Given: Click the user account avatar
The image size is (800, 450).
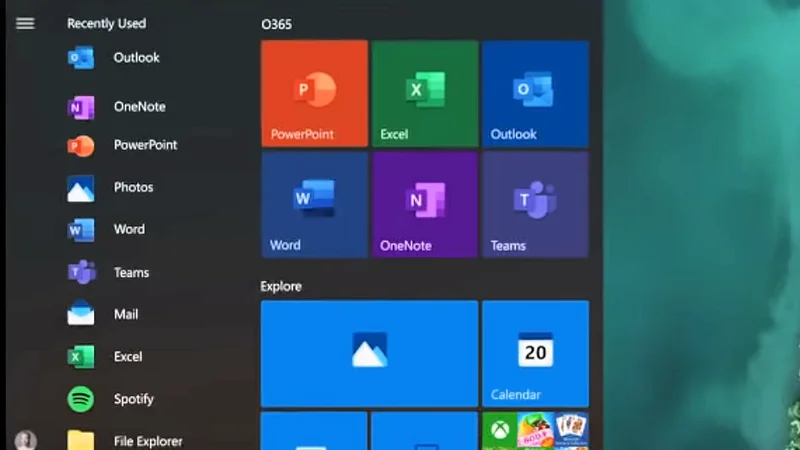Looking at the screenshot, I should point(26,440).
